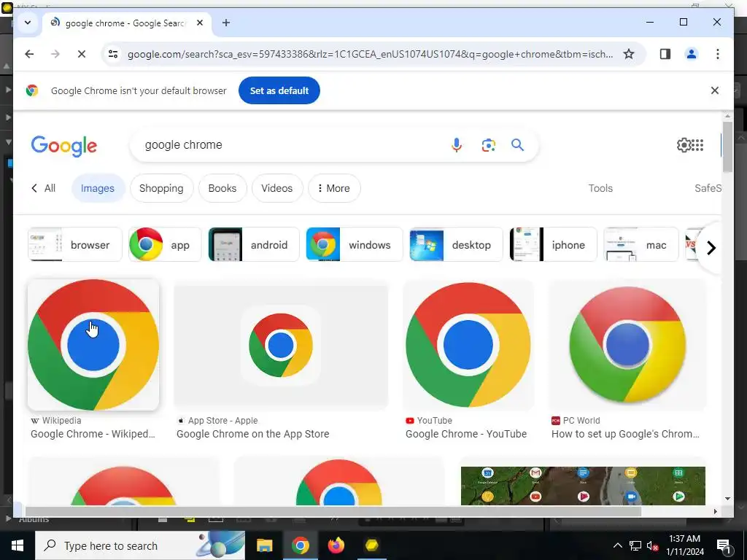Show hidden system tray icons
This screenshot has height=560, width=747.
(617, 545)
